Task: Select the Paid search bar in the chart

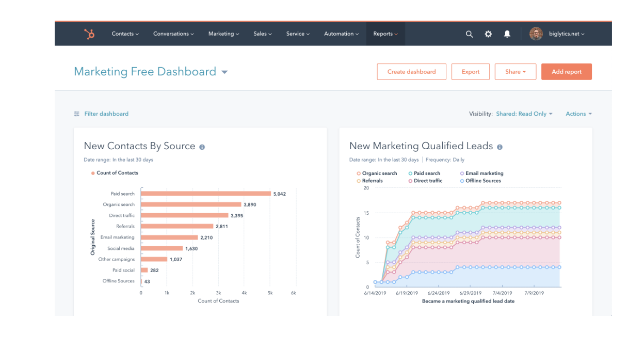Action: point(206,194)
